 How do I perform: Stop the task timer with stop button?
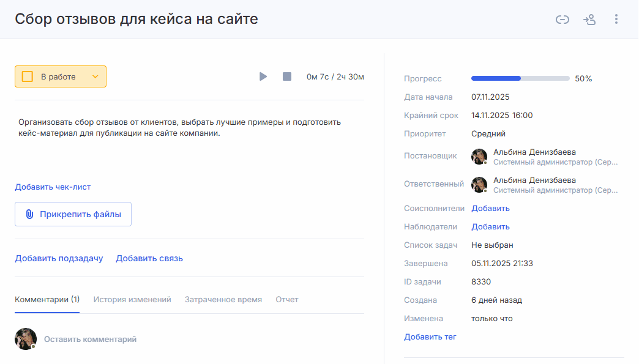287,76
